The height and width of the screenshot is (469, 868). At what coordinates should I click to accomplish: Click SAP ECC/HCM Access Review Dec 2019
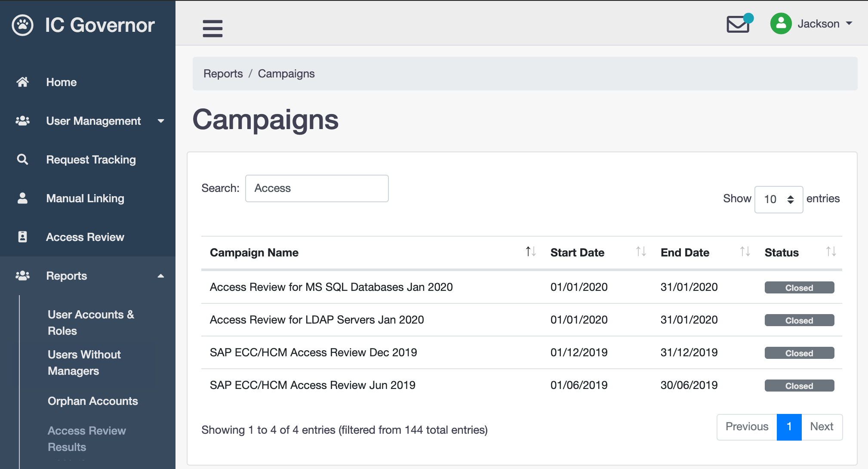click(314, 352)
